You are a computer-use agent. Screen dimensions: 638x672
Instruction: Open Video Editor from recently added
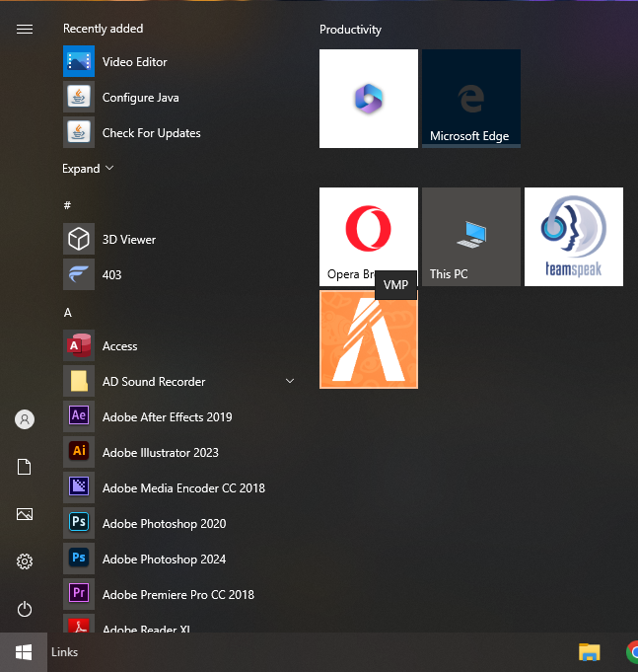point(134,62)
